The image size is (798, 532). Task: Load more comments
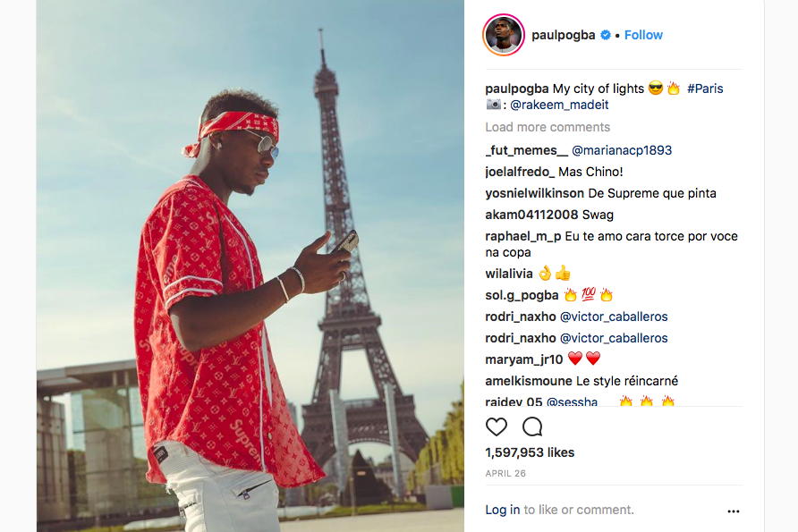(x=548, y=127)
